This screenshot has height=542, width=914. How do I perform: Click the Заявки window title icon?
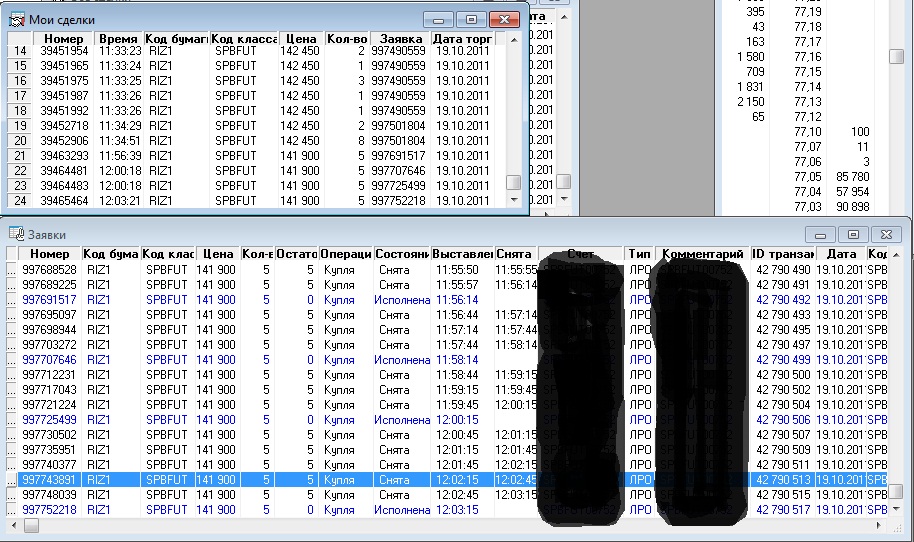coord(16,233)
